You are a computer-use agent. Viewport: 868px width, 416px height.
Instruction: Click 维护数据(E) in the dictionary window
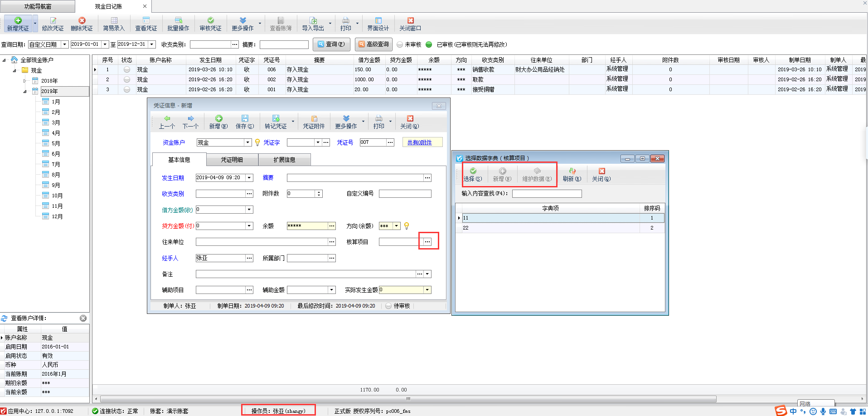coord(537,174)
